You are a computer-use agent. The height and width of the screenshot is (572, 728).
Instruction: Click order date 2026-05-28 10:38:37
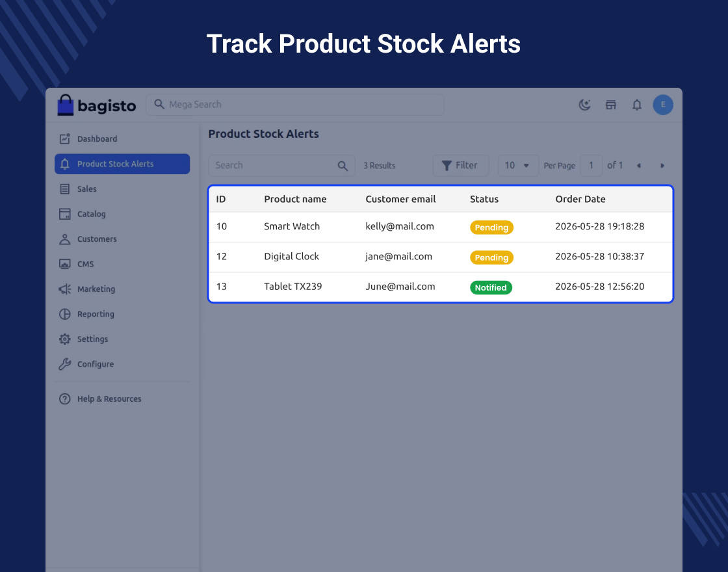[600, 256]
